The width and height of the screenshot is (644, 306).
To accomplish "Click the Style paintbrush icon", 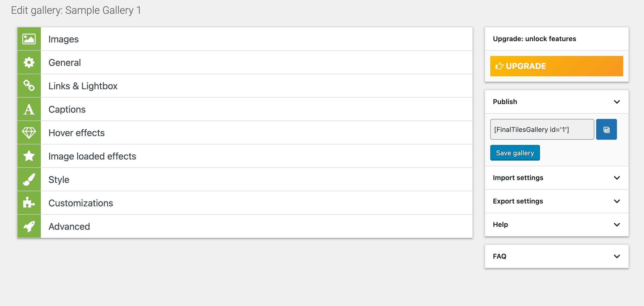I will [x=29, y=180].
